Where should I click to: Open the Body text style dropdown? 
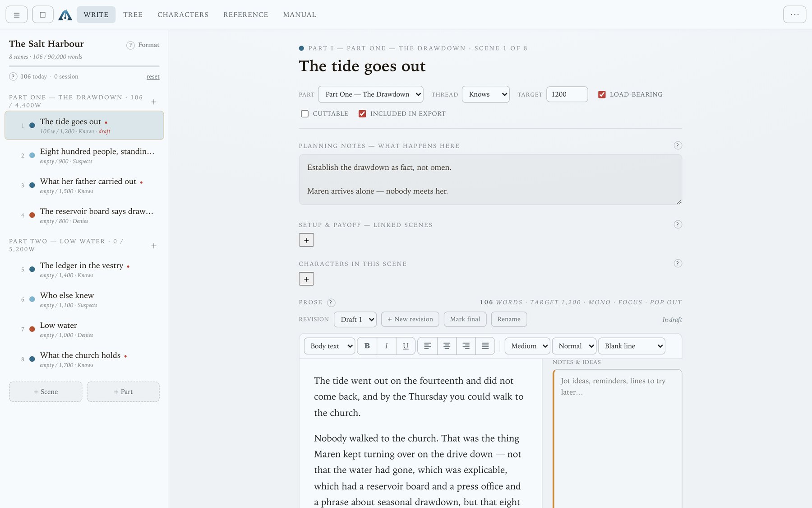[x=330, y=346]
